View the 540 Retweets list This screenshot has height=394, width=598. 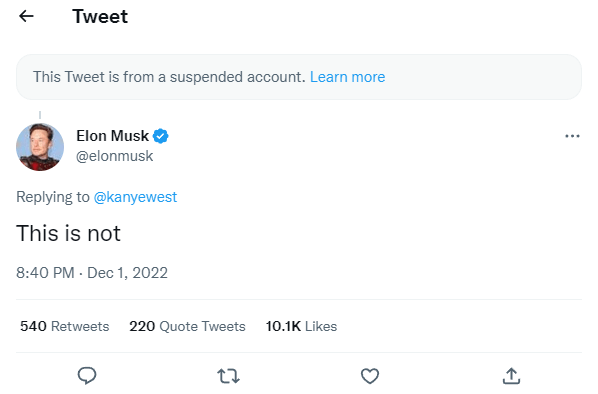[x=65, y=326]
